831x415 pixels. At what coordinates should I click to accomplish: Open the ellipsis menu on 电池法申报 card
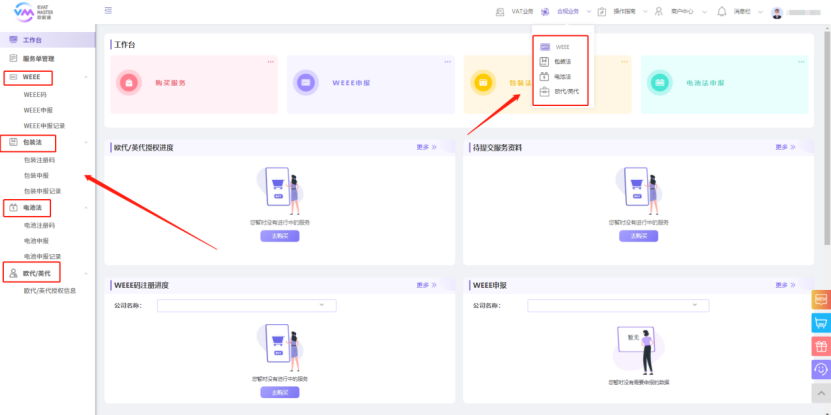(x=801, y=61)
